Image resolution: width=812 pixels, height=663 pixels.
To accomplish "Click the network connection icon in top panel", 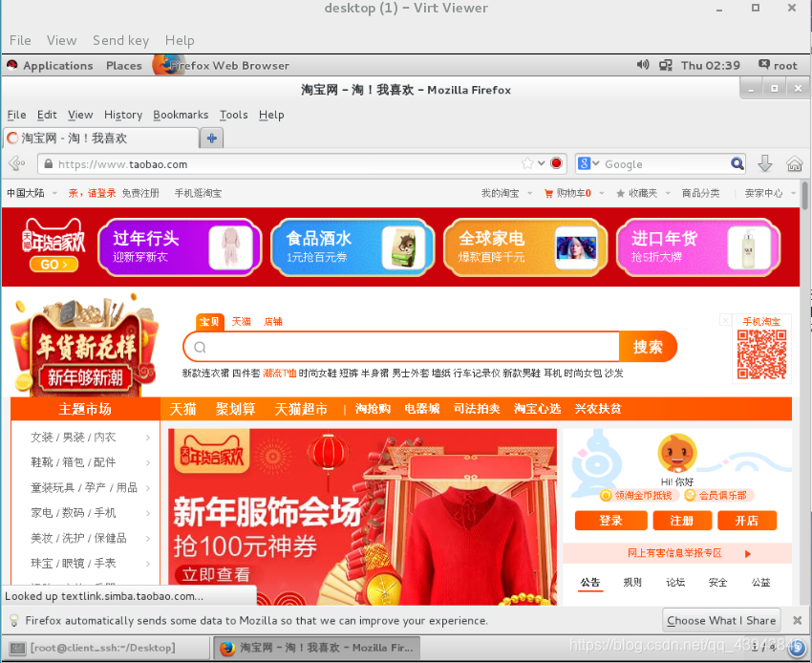I will pyautogui.click(x=666, y=65).
